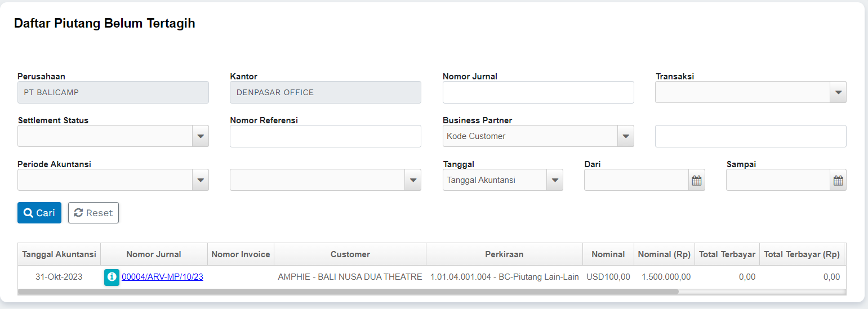The image size is (868, 309).
Task: Click the horizontal scrollbar under the table
Action: 348,292
